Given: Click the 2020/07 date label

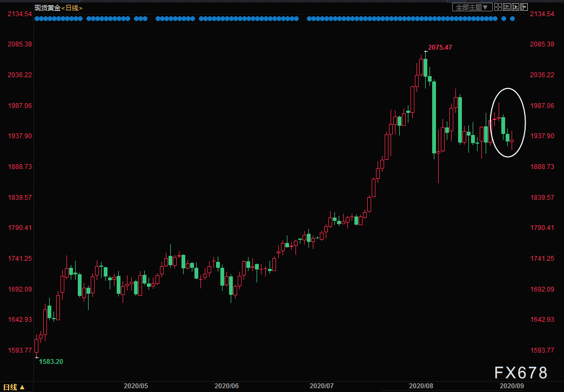Looking at the screenshot, I should point(321,386).
